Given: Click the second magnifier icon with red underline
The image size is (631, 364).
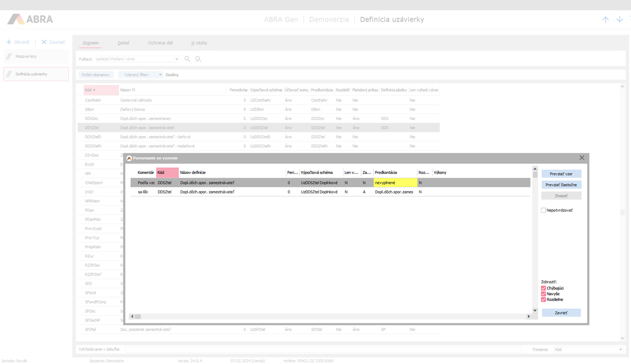Looking at the screenshot, I should (x=198, y=59).
